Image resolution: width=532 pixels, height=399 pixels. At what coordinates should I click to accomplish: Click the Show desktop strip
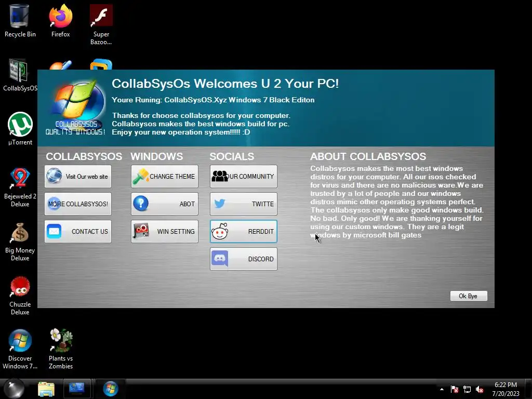tap(528, 389)
